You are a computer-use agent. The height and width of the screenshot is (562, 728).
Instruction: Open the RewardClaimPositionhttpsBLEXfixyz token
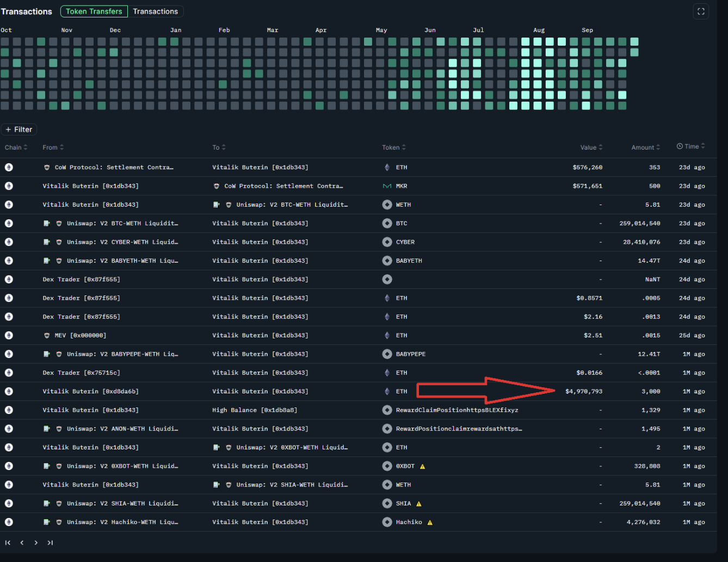457,410
